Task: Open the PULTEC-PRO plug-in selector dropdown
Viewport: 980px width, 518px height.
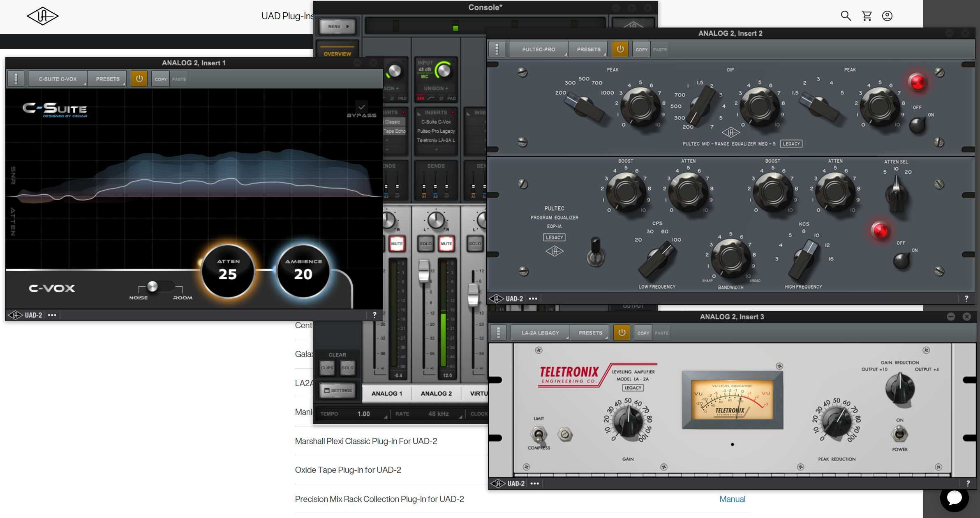Action: pyautogui.click(x=539, y=49)
